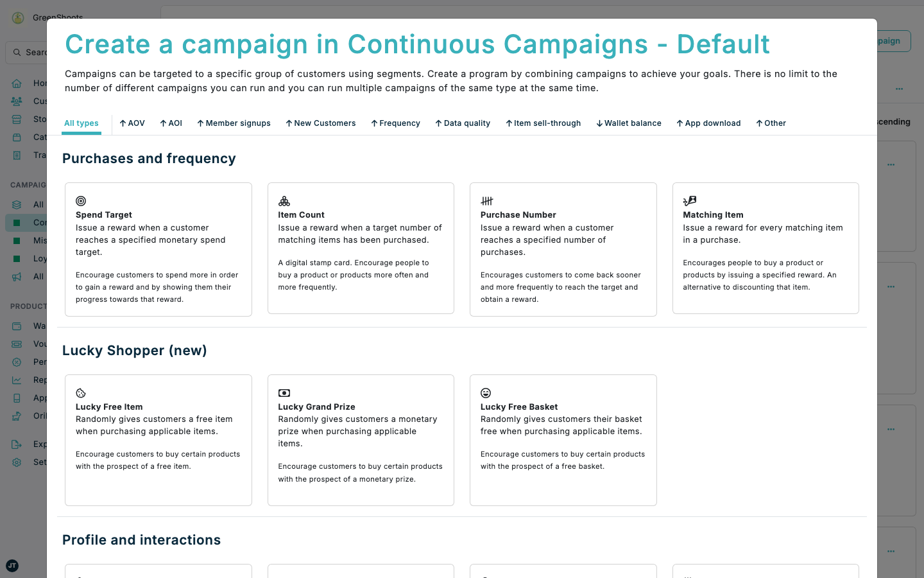924x578 pixels.
Task: Select the New Customers filter tab
Action: coord(321,123)
